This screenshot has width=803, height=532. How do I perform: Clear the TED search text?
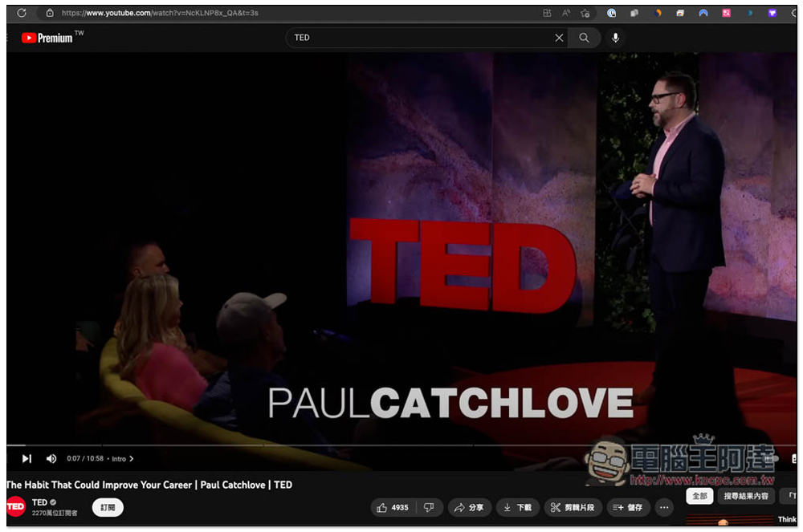pyautogui.click(x=559, y=38)
